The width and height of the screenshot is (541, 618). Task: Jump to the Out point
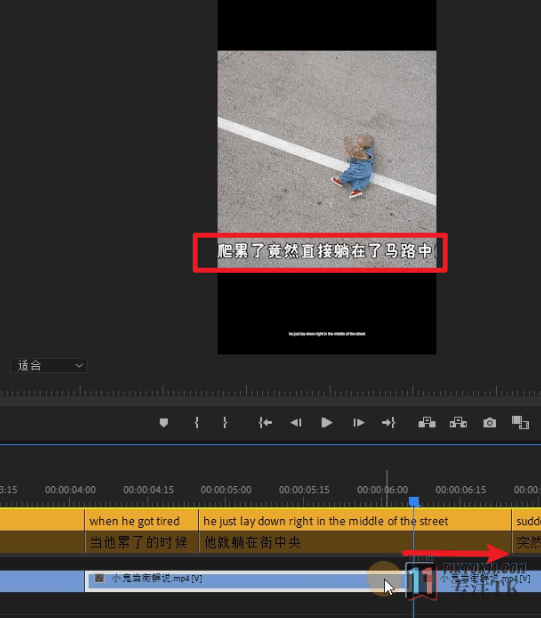point(389,423)
